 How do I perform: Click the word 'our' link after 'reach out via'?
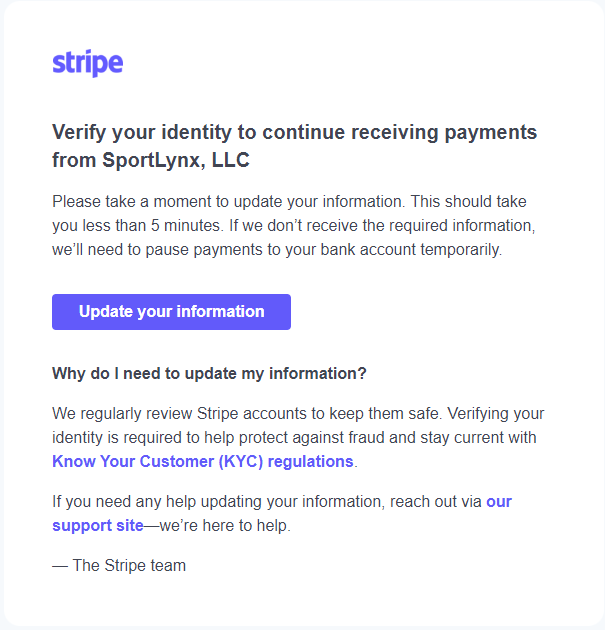(x=499, y=501)
